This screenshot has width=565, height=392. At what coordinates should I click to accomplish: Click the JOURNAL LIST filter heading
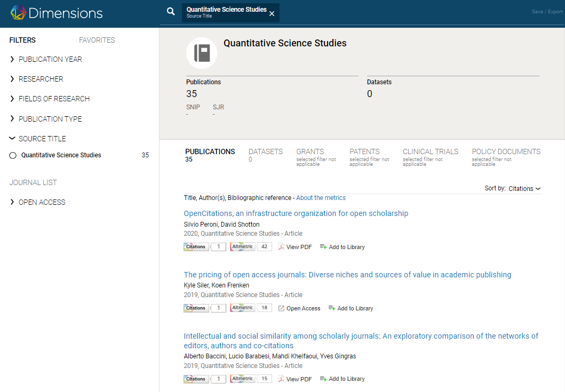(x=33, y=182)
